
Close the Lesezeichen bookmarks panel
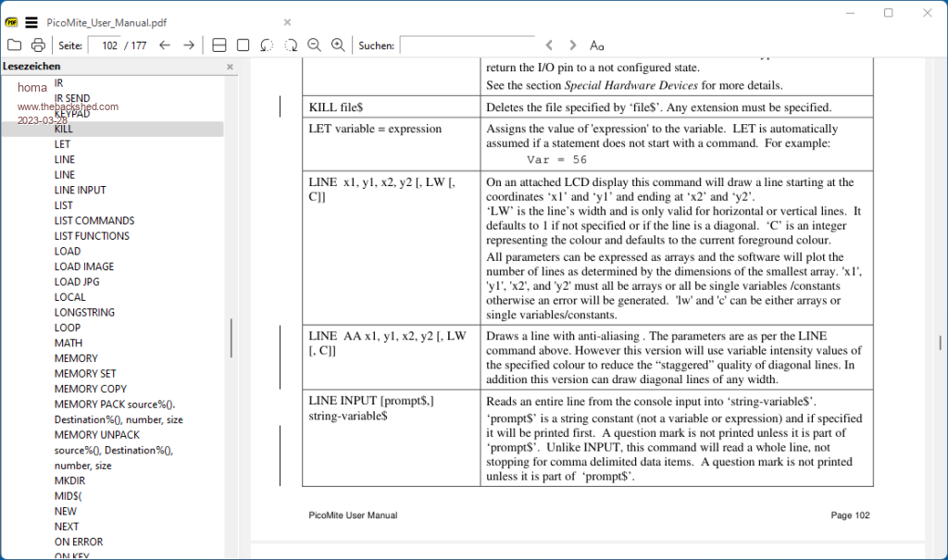coord(231,67)
